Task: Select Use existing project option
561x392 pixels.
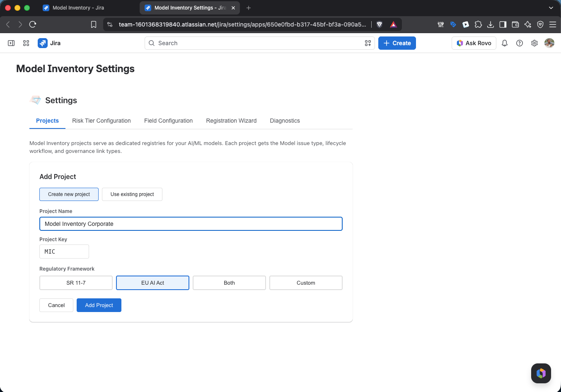Action: tap(132, 194)
